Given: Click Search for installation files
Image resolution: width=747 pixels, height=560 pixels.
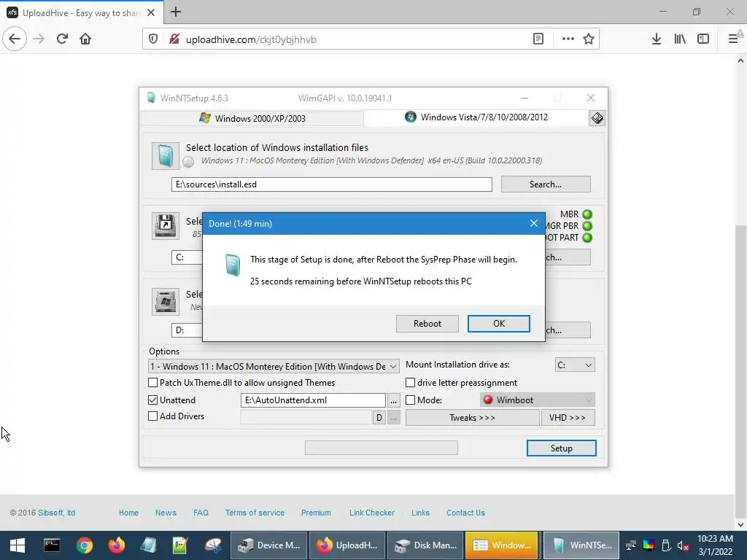Looking at the screenshot, I should click(546, 184).
